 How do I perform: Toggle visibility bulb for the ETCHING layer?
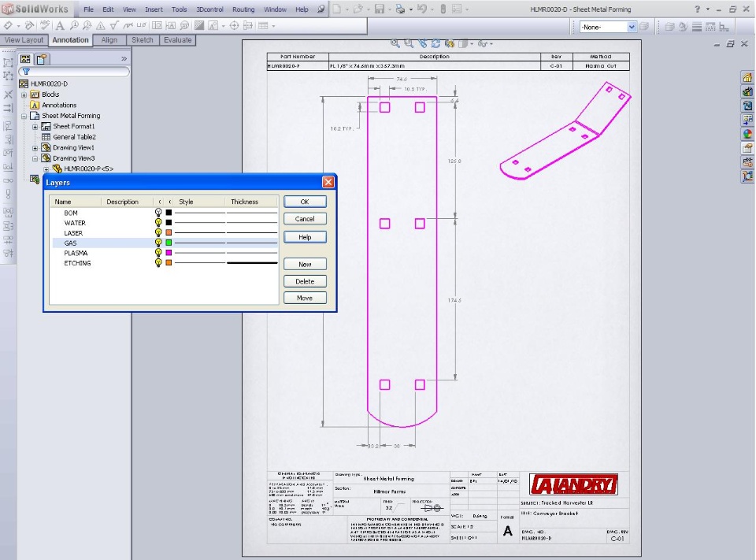(x=158, y=263)
